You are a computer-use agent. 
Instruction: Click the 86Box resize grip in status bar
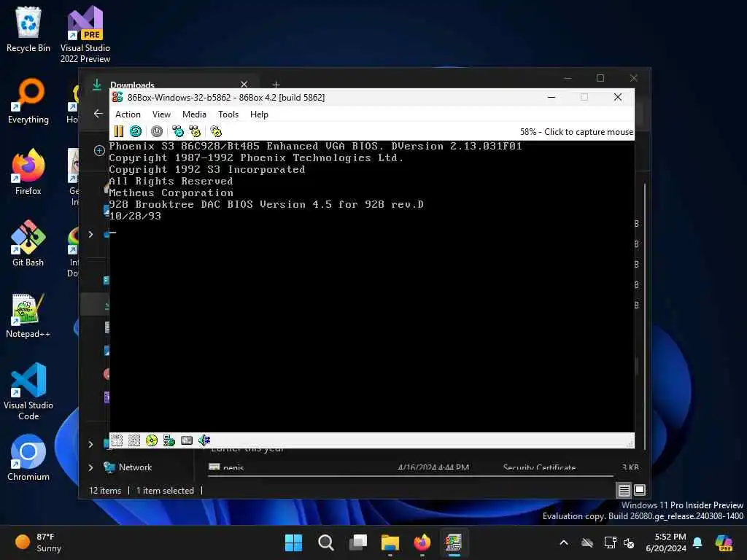click(x=630, y=443)
